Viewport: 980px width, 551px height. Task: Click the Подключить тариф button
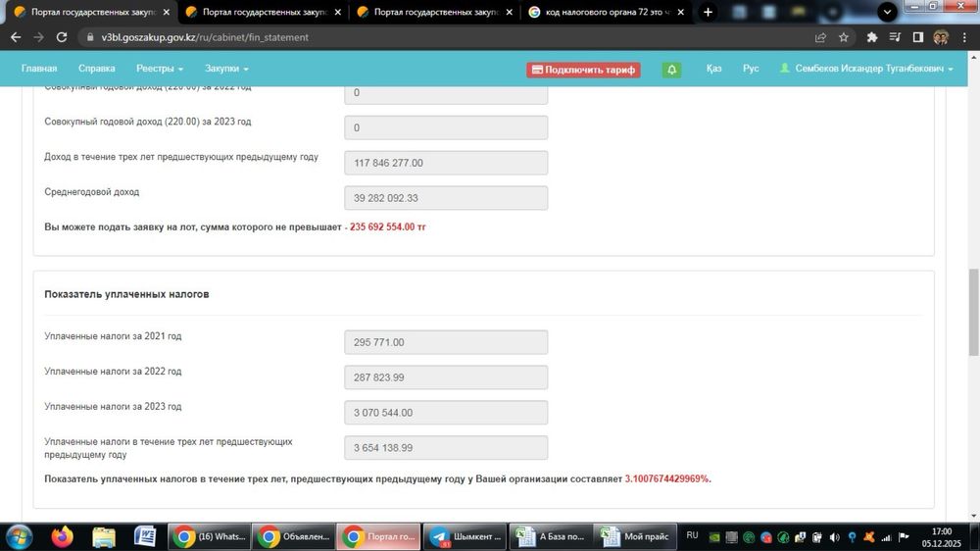point(583,70)
